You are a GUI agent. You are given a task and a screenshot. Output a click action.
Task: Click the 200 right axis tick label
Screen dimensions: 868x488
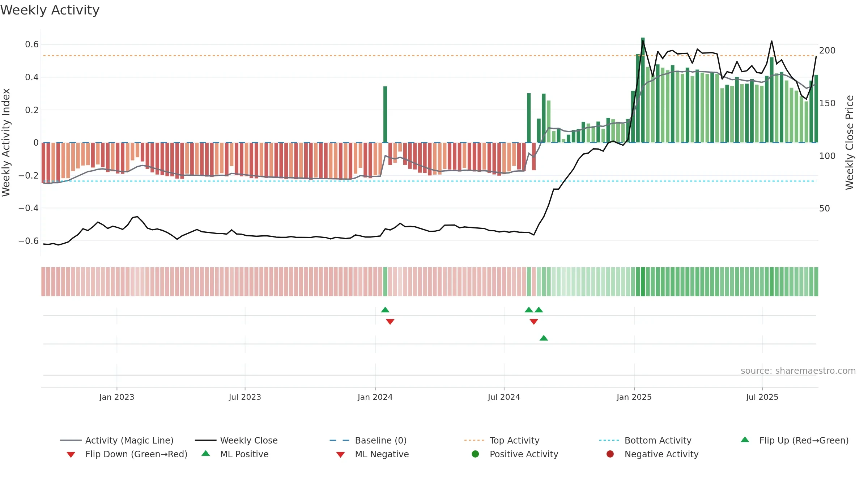(x=827, y=50)
